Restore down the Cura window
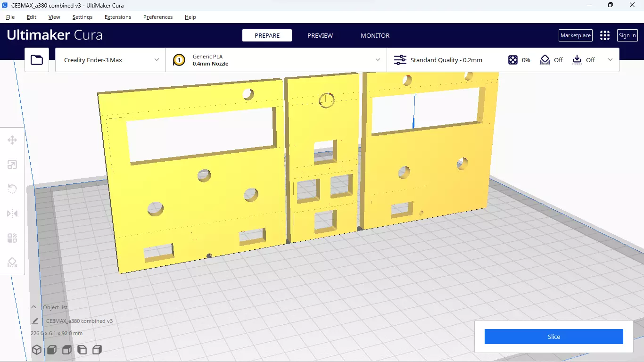The image size is (644, 362). point(611,5)
